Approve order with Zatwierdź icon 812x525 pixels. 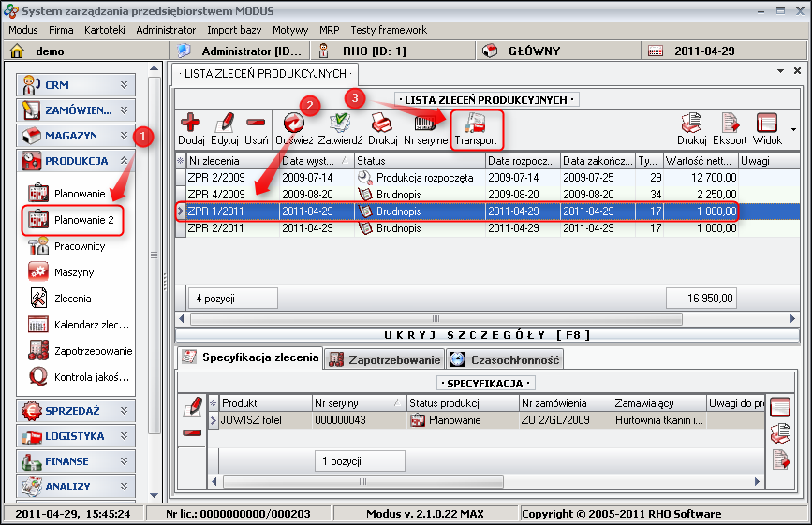tap(339, 123)
